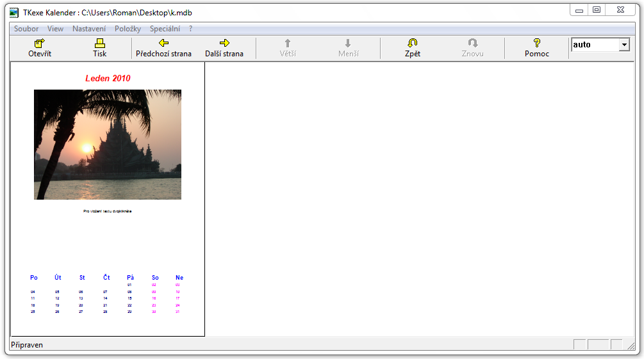Screen dimensions: 644x359
Task: Select the So weekday header
Action: point(155,278)
